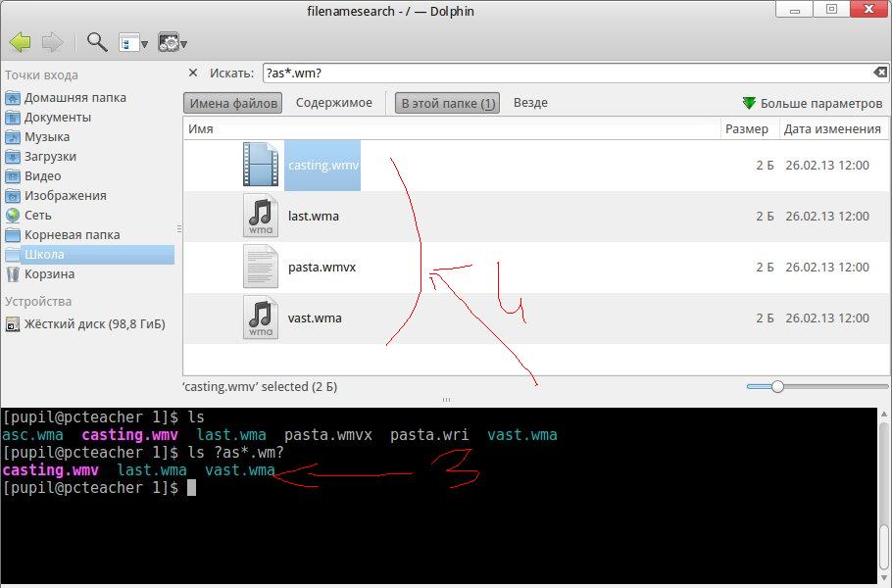
Task: Select the casting.wmv file name
Action: tap(323, 165)
